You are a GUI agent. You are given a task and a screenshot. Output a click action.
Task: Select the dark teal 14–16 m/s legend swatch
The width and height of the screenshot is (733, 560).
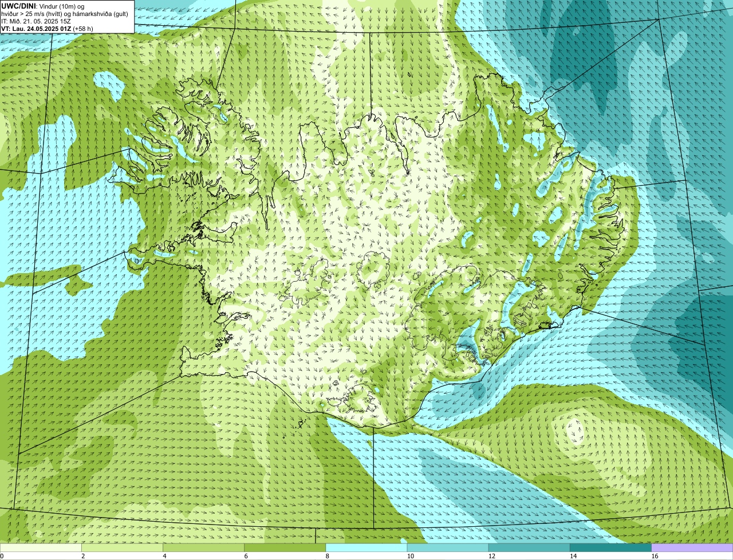point(611,548)
